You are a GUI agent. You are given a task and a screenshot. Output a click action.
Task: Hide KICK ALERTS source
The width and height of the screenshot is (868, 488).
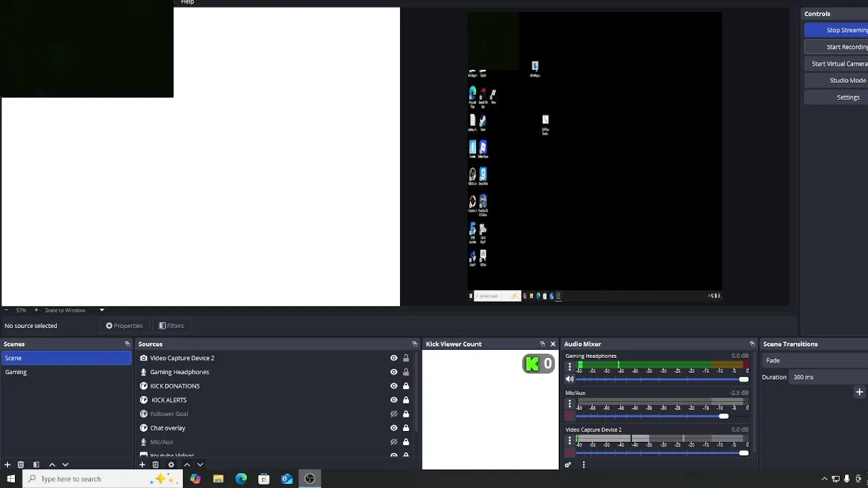393,400
